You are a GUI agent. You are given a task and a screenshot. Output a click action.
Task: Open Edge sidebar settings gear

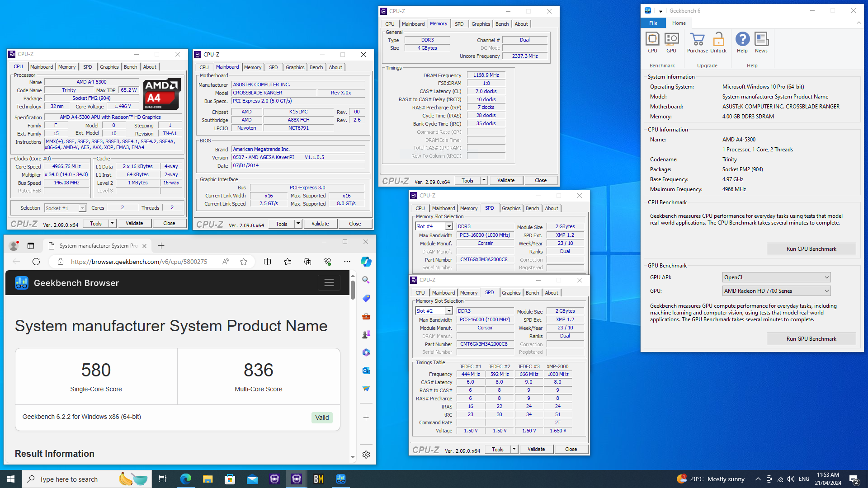366,455
